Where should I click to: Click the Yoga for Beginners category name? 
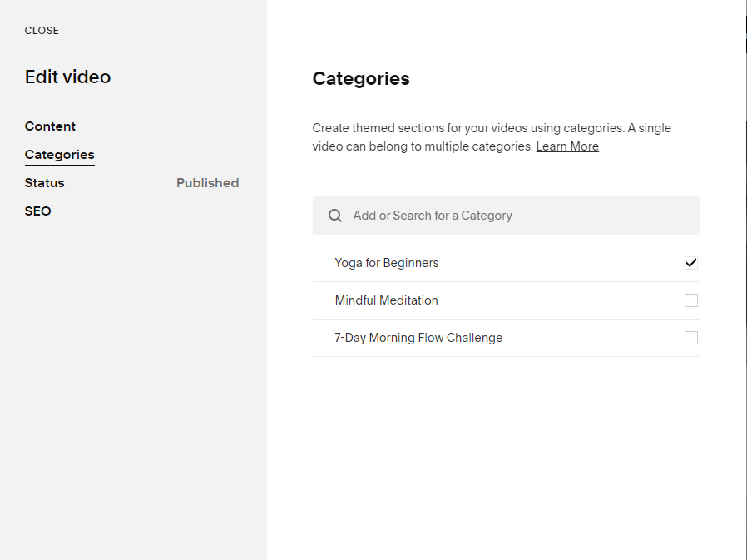point(387,263)
